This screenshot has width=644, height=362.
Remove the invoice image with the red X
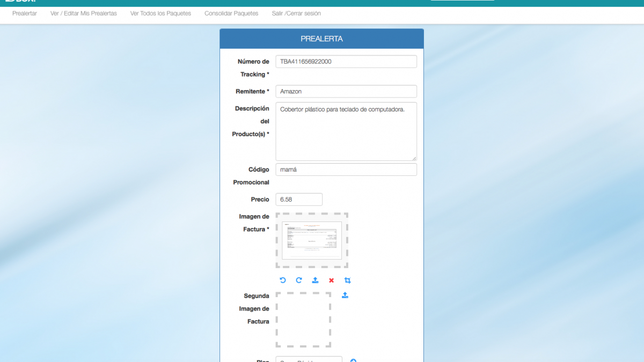331,280
